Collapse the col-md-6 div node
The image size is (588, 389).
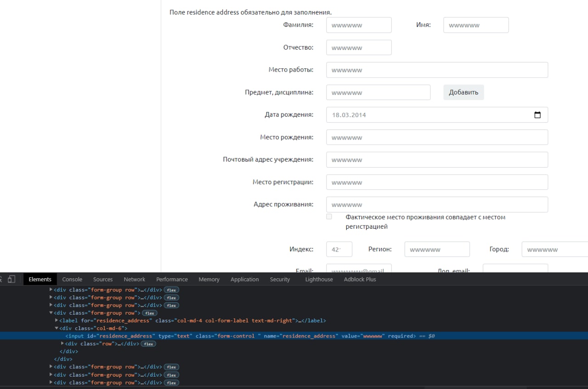(x=57, y=328)
